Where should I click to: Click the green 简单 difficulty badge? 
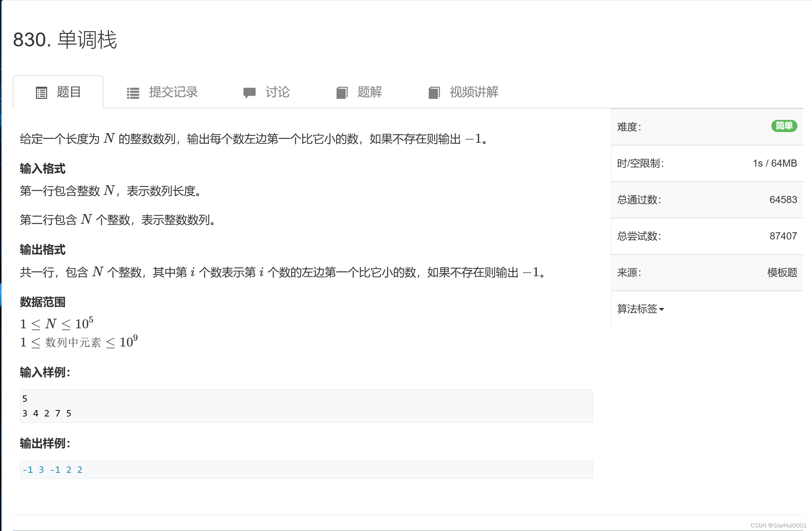click(x=784, y=126)
